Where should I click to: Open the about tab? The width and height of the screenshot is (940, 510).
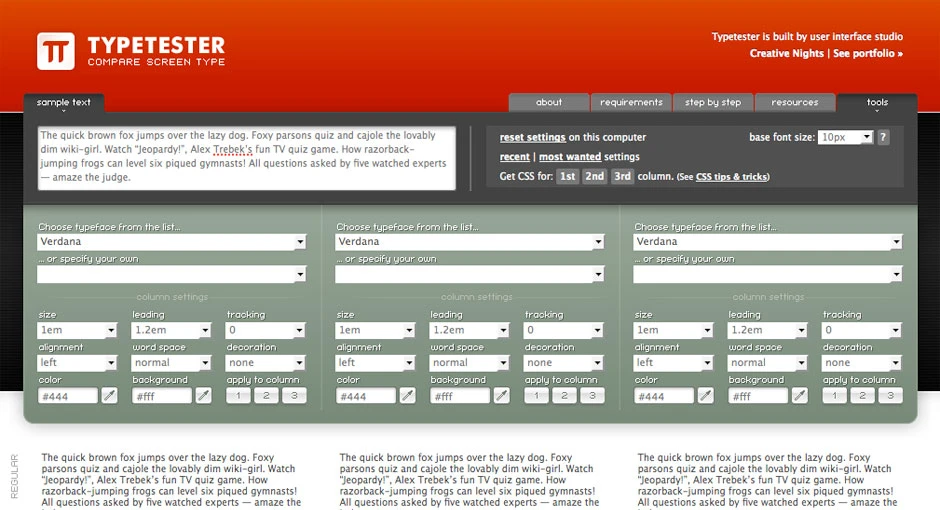click(549, 102)
